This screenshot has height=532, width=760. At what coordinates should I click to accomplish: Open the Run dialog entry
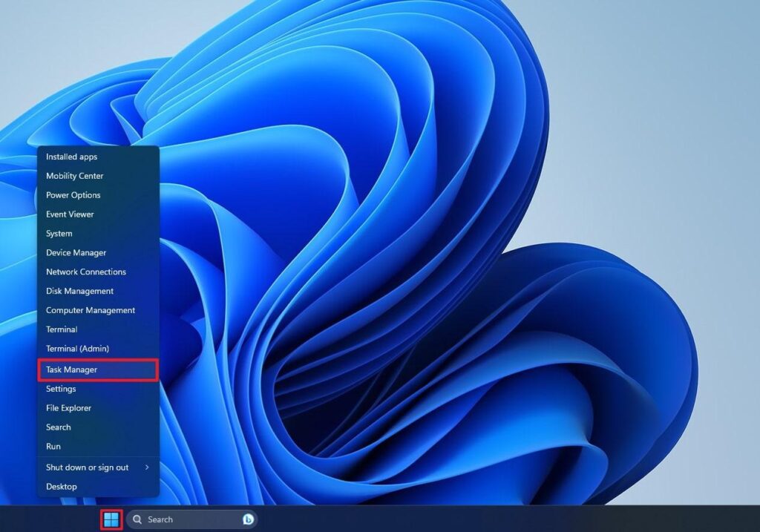click(99, 446)
